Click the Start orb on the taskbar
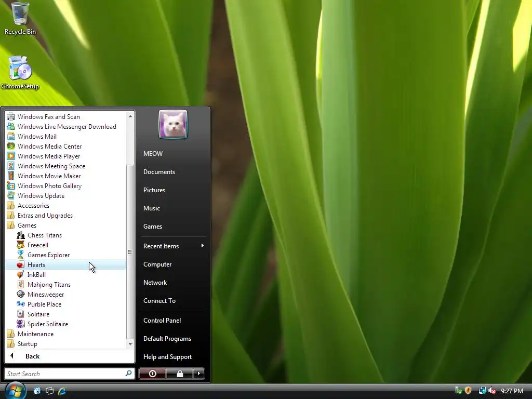Screen dimensions: 532x399 pyautogui.click(x=15, y=391)
